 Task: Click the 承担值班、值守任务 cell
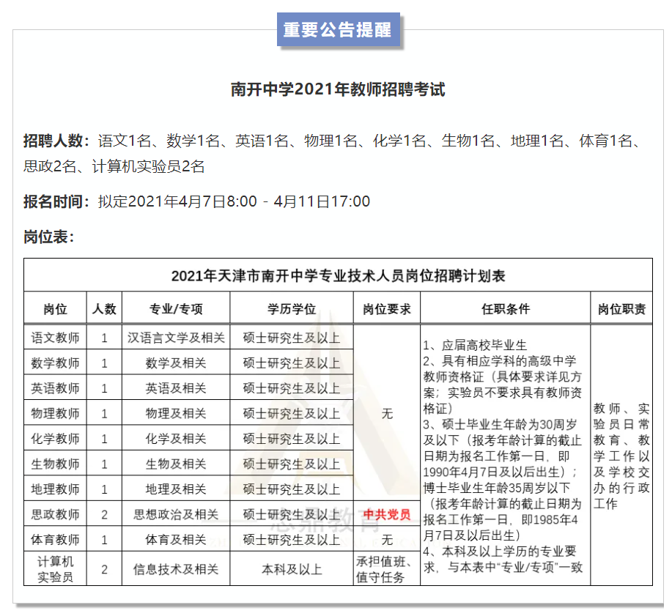coord(387,569)
